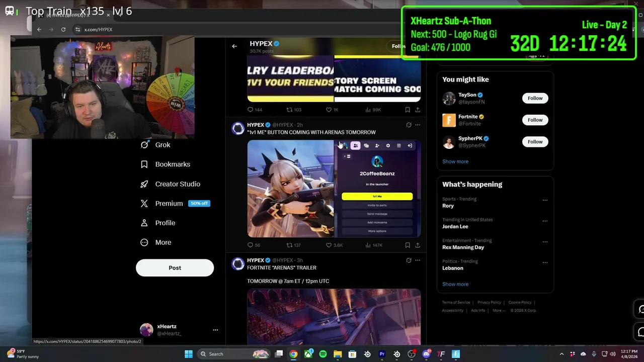This screenshot has height=362, width=644.
Task: Open Adobe Premiere Pro from the taskbar
Action: pyautogui.click(x=382, y=354)
